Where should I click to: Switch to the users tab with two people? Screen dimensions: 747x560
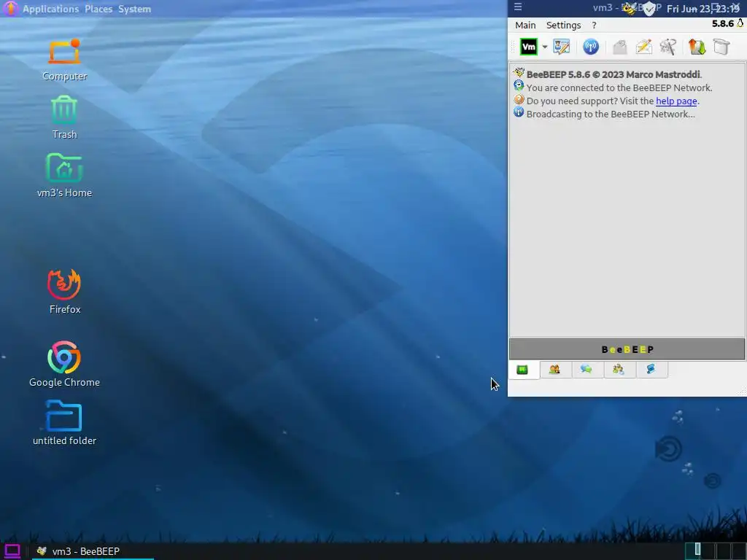[554, 370]
